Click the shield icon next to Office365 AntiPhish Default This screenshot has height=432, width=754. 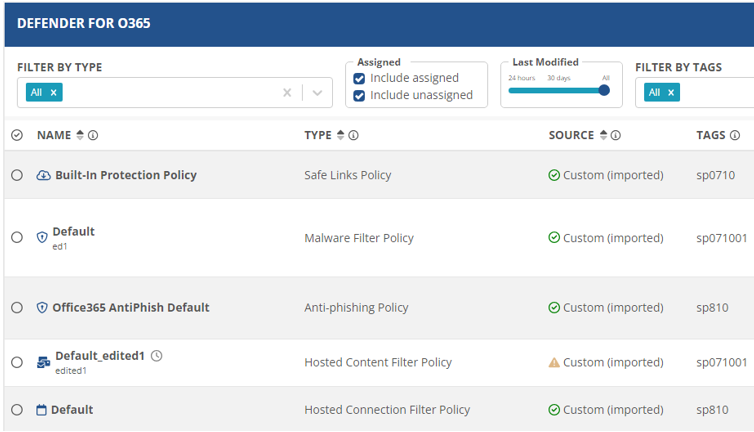pos(42,308)
